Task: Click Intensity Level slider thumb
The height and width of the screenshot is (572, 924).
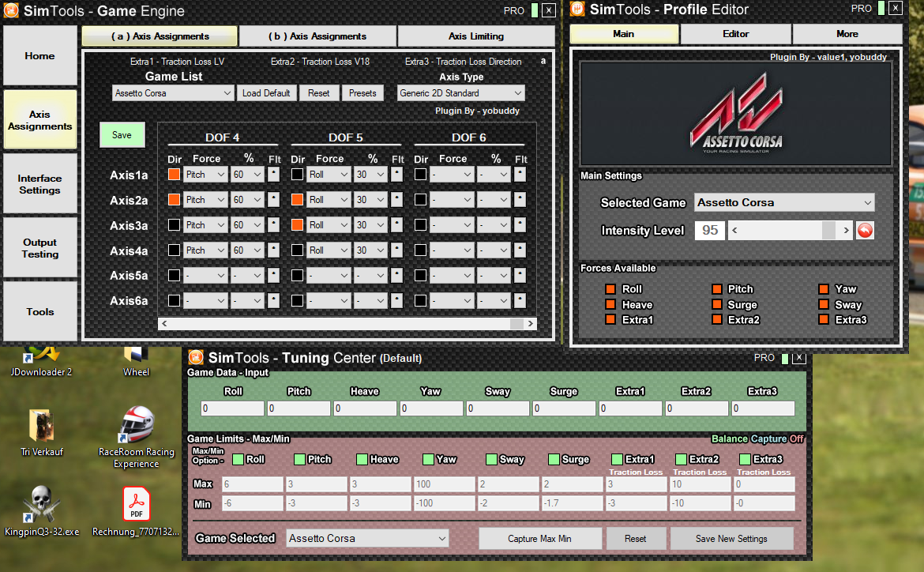Action: pos(828,231)
